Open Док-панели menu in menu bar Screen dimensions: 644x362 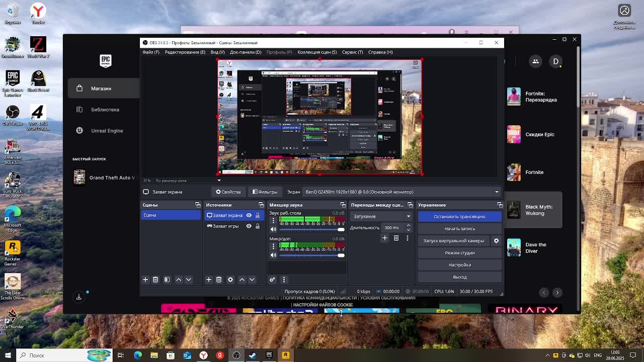tap(246, 52)
